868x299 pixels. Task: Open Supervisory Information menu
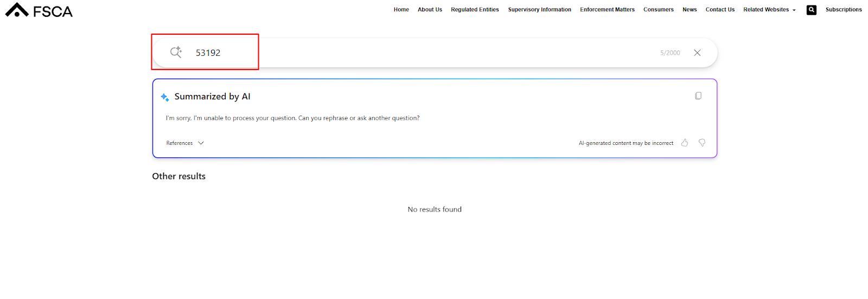(539, 10)
